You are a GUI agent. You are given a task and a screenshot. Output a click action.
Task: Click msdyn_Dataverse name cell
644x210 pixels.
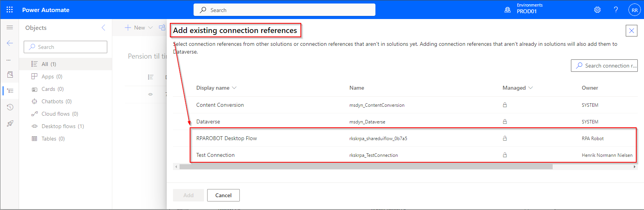coord(367,122)
